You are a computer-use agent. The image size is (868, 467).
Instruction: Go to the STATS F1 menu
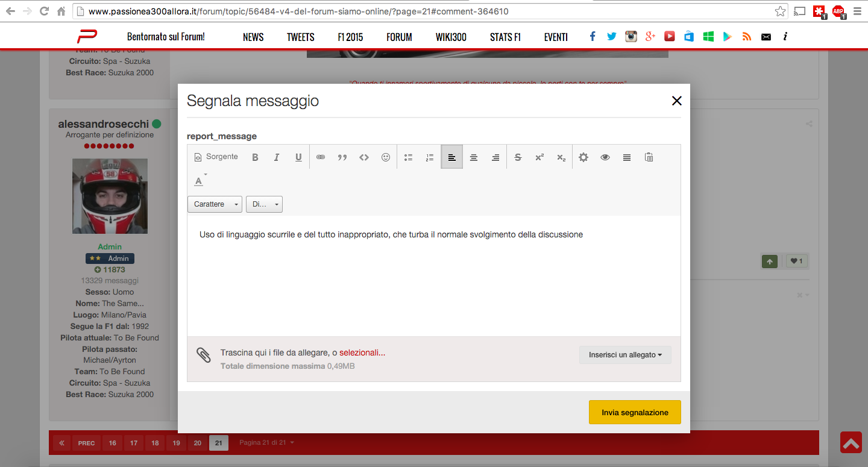(x=505, y=37)
